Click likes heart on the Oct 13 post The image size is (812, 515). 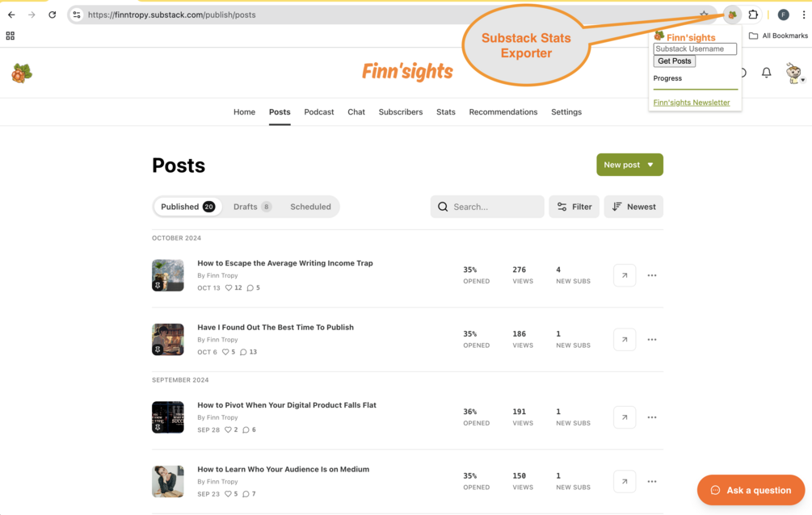[229, 288]
